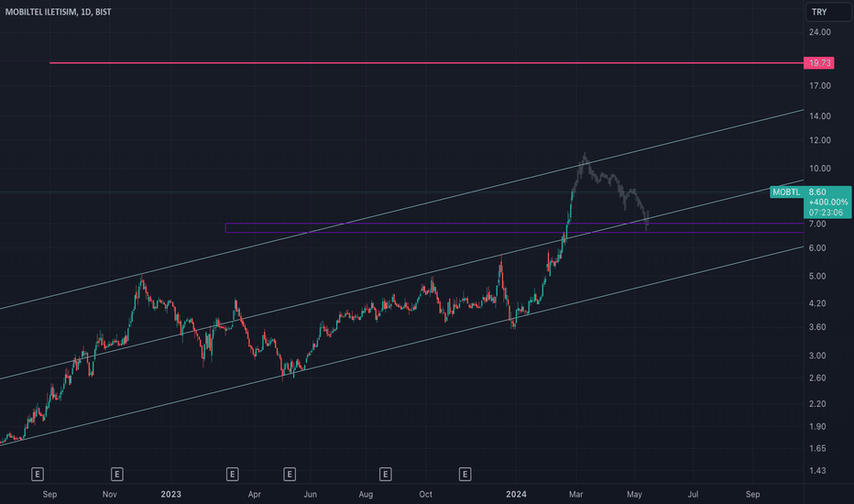Screen dimensions: 854x504
Task: Click the +400.00% change value
Action: [827, 203]
